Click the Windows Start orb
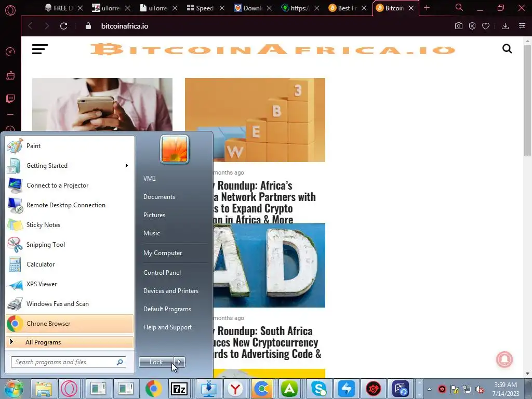The image size is (532, 399). tap(14, 389)
